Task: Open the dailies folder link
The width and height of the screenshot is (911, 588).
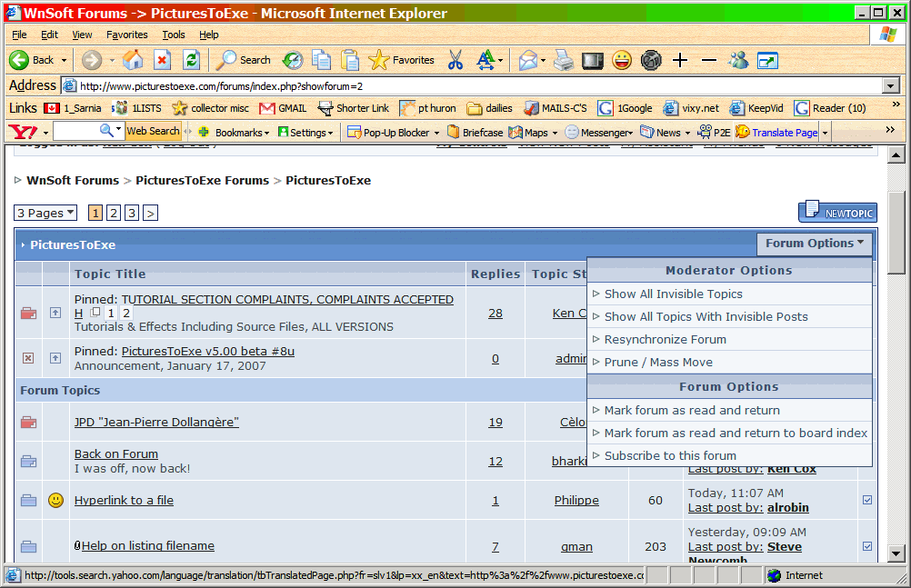Action: [490, 108]
